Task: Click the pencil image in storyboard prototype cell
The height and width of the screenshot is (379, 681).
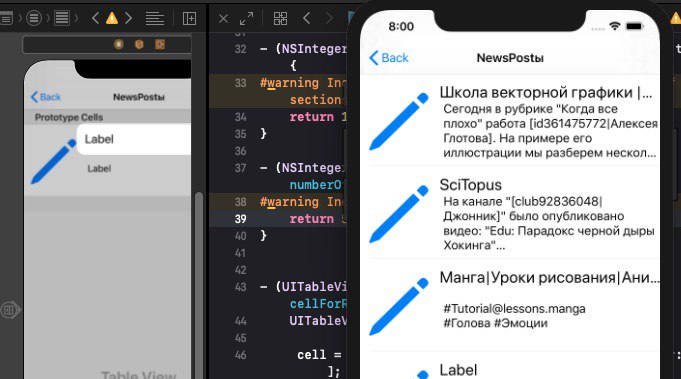Action: click(x=53, y=161)
